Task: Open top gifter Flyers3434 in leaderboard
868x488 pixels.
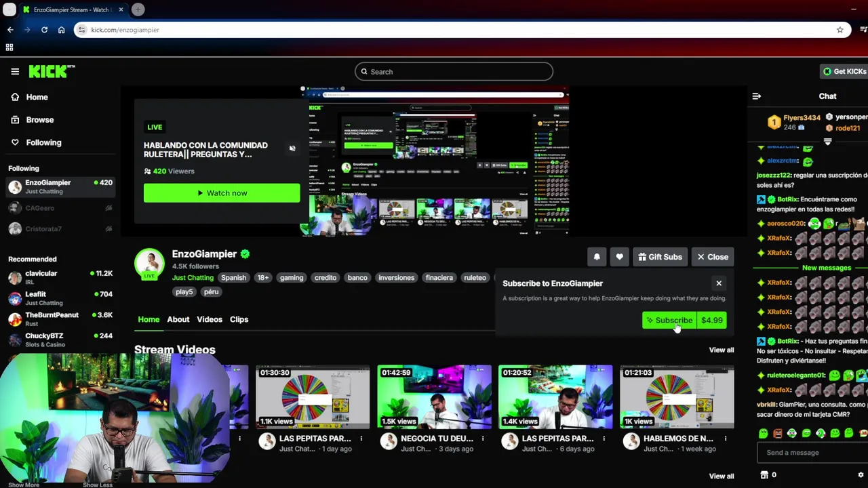Action: (x=795, y=122)
